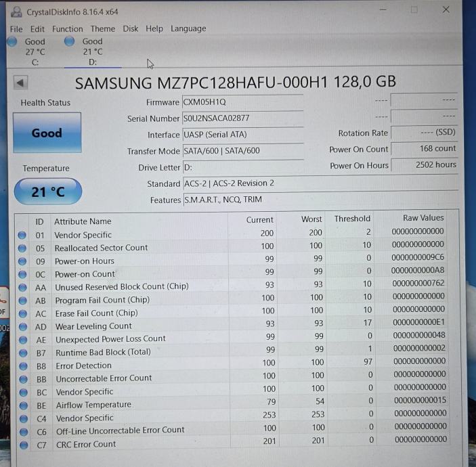The height and width of the screenshot is (467, 476).
Task: Open the Function menu
Action: click(68, 29)
